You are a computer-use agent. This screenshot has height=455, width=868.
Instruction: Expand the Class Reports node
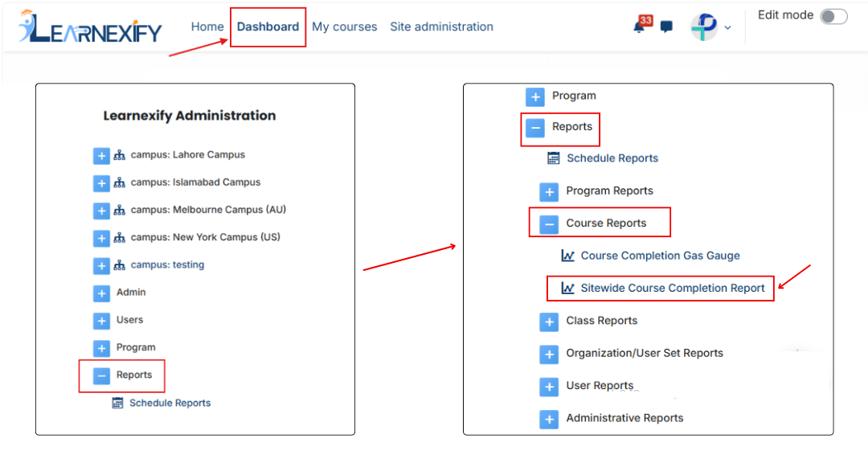[549, 322]
